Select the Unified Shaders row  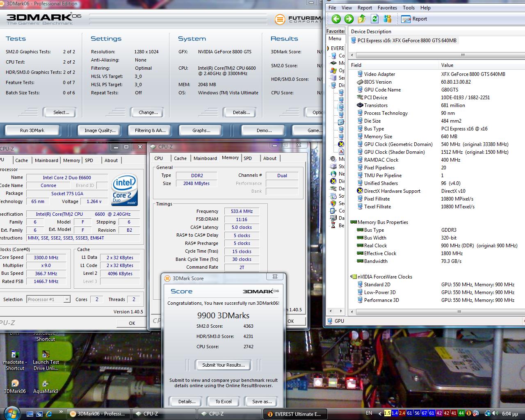tap(436, 183)
